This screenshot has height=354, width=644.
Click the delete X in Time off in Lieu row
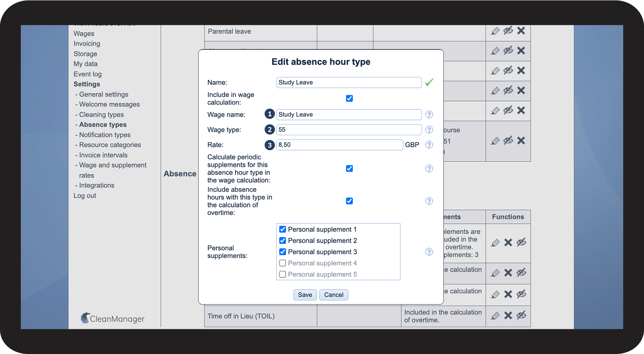(508, 316)
